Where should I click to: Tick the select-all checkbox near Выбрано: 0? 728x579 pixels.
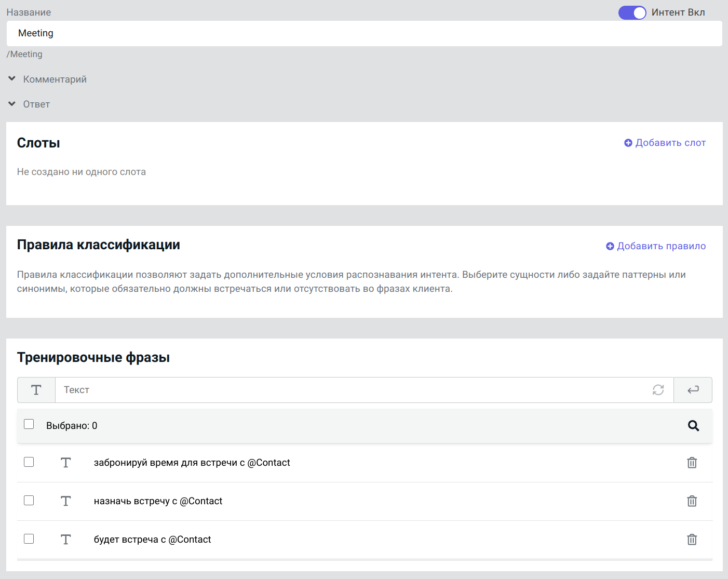click(x=29, y=424)
